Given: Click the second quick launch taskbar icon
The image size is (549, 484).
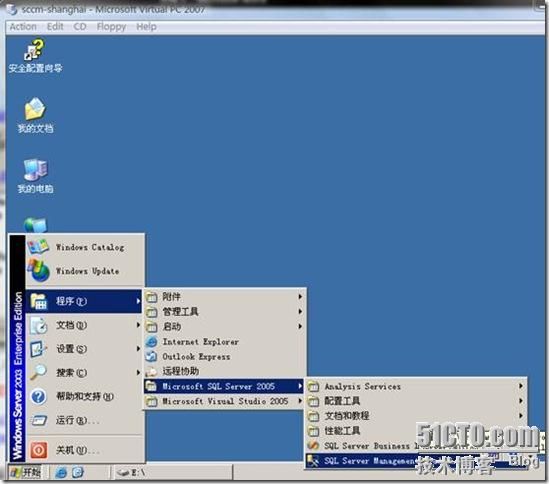Looking at the screenshot, I should pyautogui.click(x=77, y=472).
